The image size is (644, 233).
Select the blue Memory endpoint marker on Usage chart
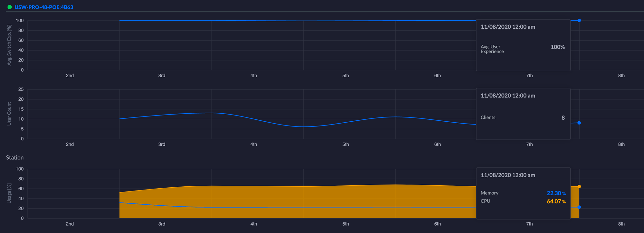(579, 207)
